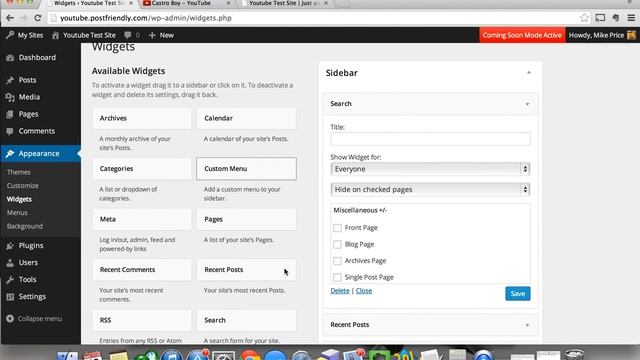Click the Pages icon in menu
This screenshot has width=640, height=360.
point(10,114)
